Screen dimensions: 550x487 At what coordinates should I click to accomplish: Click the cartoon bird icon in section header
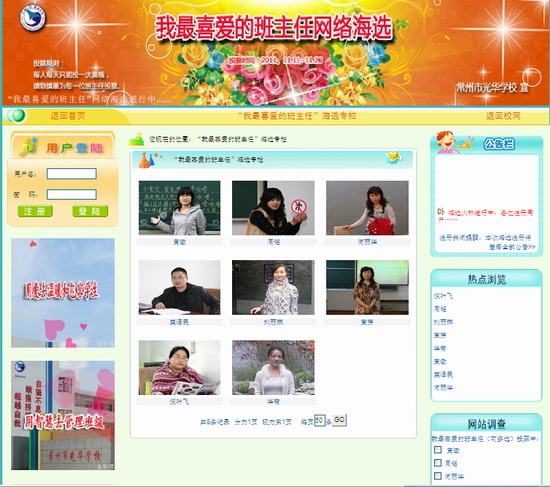[x=394, y=158]
